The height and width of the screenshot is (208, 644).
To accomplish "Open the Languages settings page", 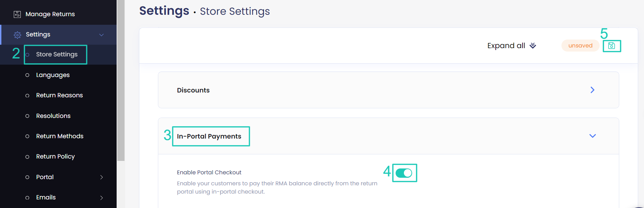I will (53, 75).
